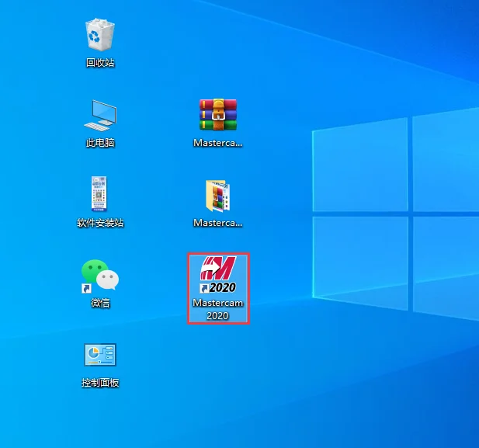Image resolution: width=479 pixels, height=448 pixels.
Task: Click the 微信 text label
Action: tap(100, 303)
